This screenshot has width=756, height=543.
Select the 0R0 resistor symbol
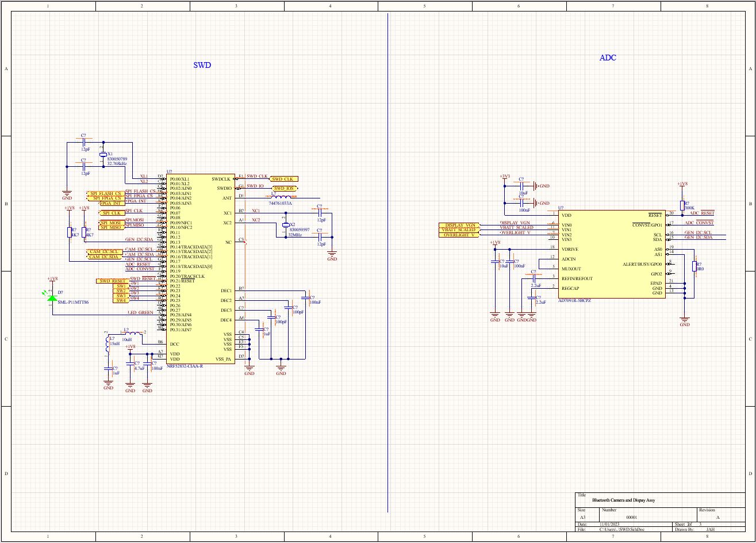point(694,267)
